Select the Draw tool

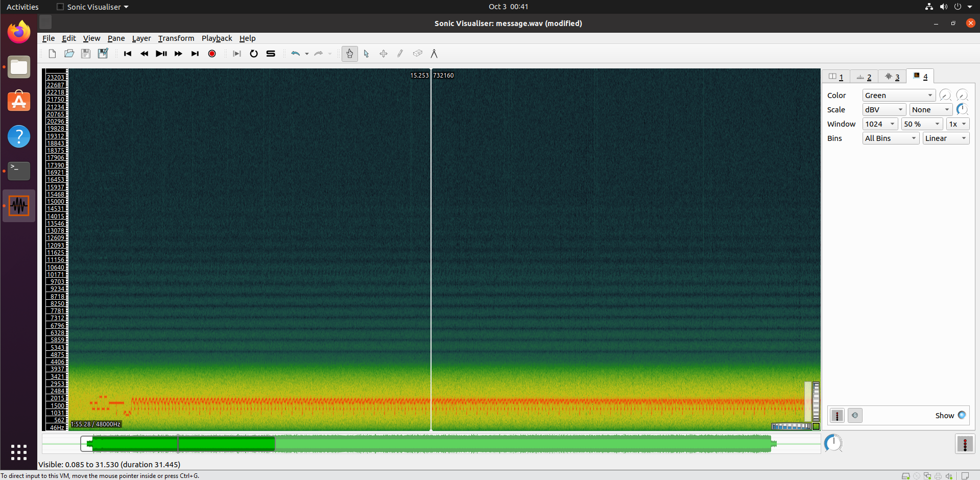point(400,54)
